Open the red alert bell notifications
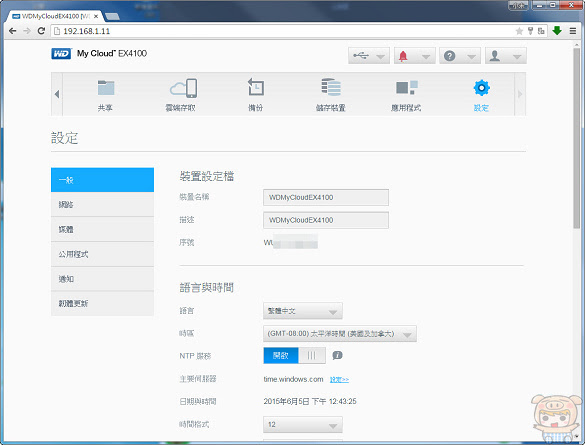 point(403,56)
